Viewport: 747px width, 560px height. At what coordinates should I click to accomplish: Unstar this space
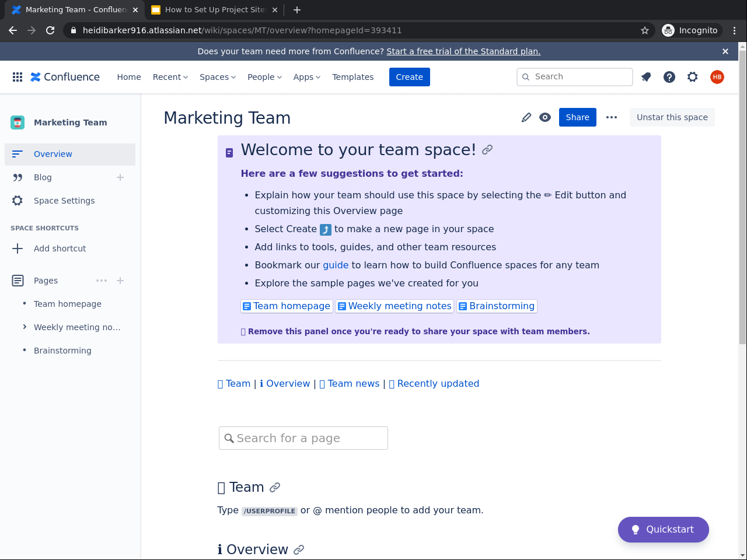[x=672, y=117]
